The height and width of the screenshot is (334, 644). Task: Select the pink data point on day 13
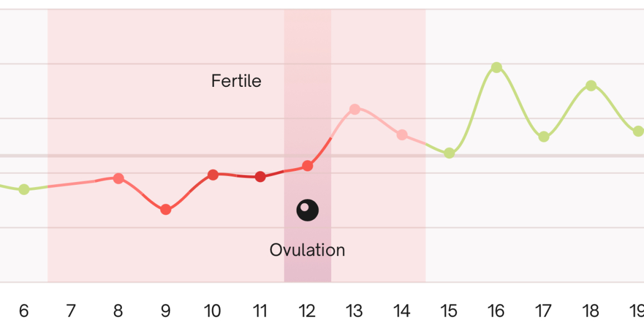(x=355, y=109)
